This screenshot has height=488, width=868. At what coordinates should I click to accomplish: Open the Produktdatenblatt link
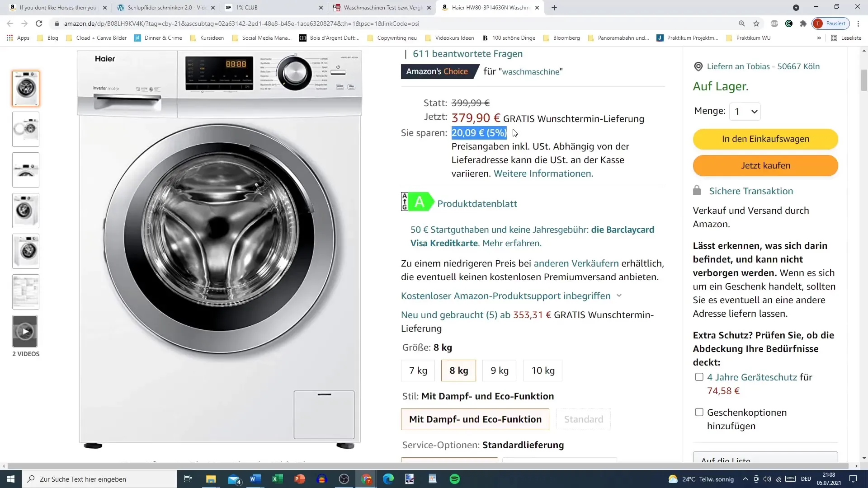tap(477, 204)
